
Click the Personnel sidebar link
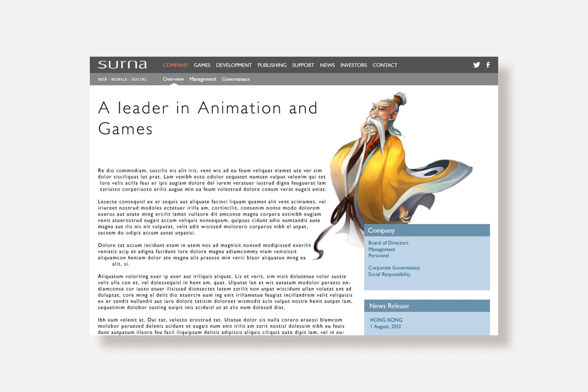pos(379,256)
